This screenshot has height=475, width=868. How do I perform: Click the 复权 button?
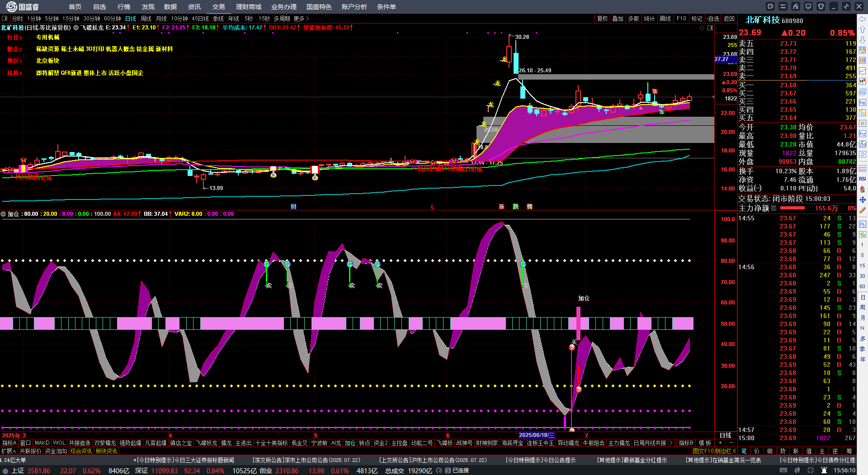click(x=603, y=19)
